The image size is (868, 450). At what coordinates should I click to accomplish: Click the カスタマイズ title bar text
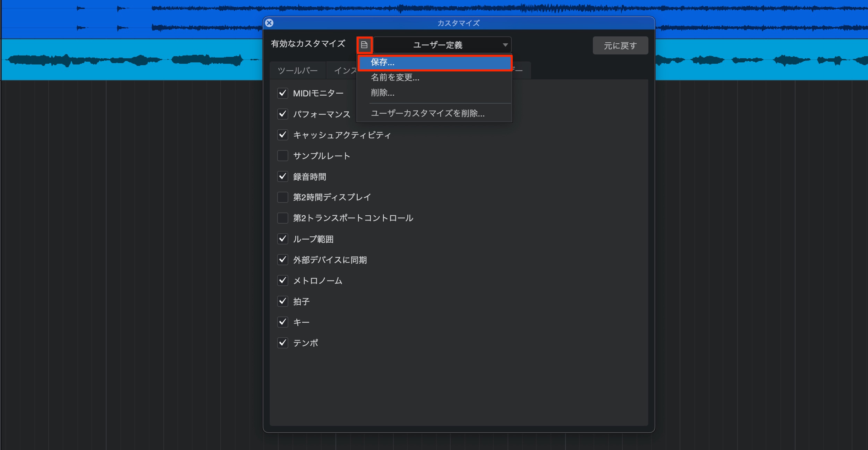tap(458, 23)
